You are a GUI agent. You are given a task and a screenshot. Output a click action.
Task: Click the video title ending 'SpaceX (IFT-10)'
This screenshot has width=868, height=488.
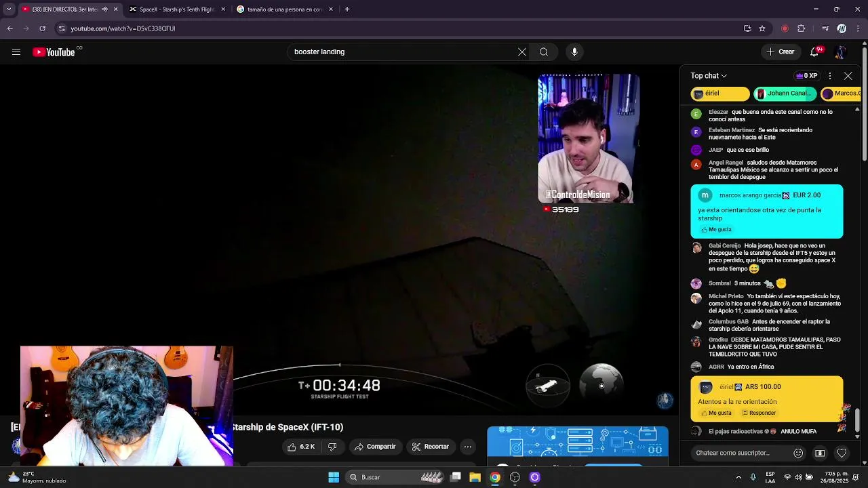(x=288, y=427)
